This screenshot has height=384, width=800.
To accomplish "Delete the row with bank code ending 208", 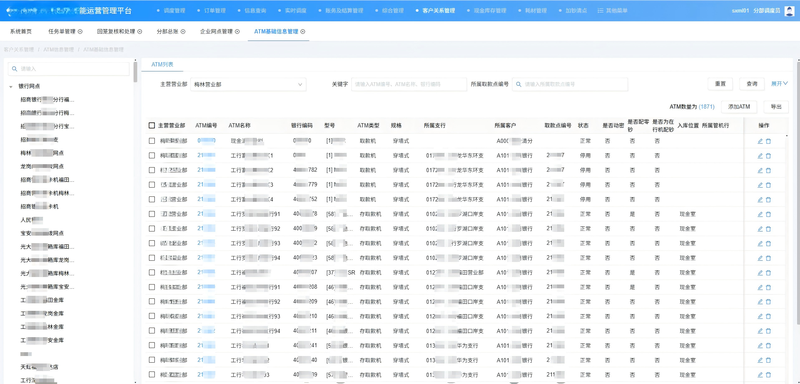I will pos(768,287).
